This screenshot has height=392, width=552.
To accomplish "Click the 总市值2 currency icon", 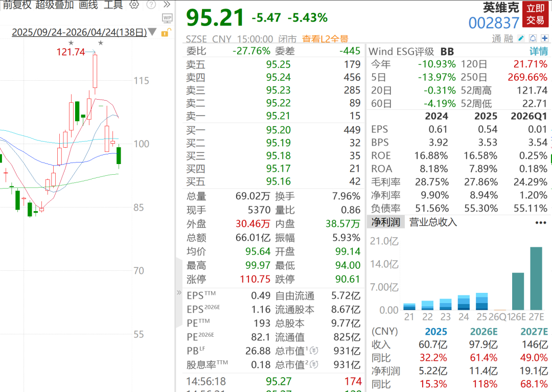I will coord(314,364).
